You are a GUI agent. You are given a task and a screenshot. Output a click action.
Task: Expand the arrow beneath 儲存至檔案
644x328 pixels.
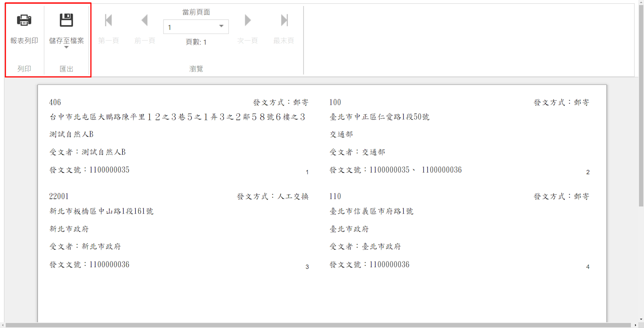(66, 48)
